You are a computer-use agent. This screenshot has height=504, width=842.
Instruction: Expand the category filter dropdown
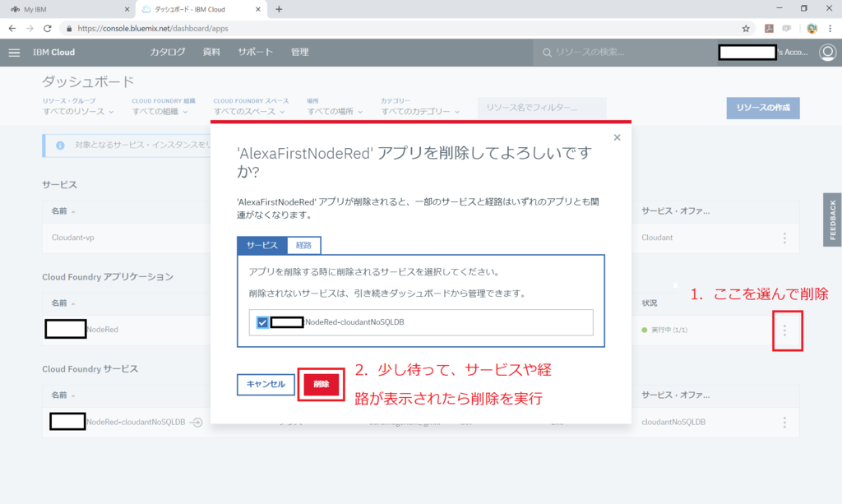pyautogui.click(x=420, y=112)
